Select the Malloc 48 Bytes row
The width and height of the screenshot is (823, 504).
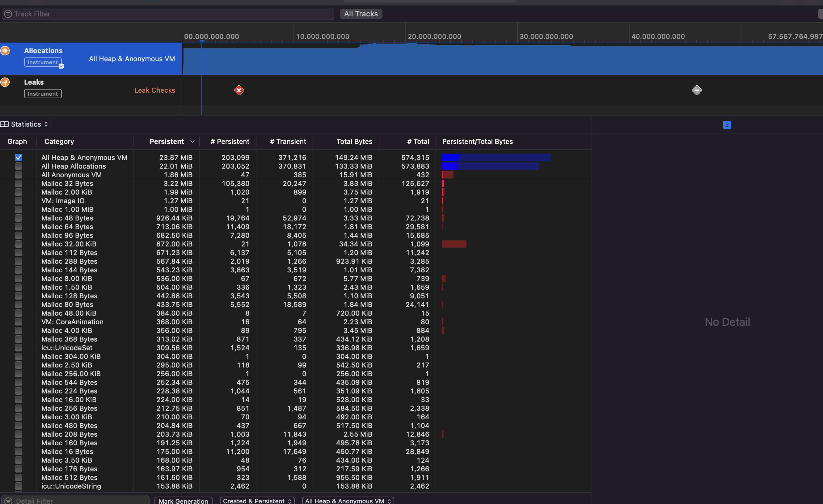(x=295, y=218)
